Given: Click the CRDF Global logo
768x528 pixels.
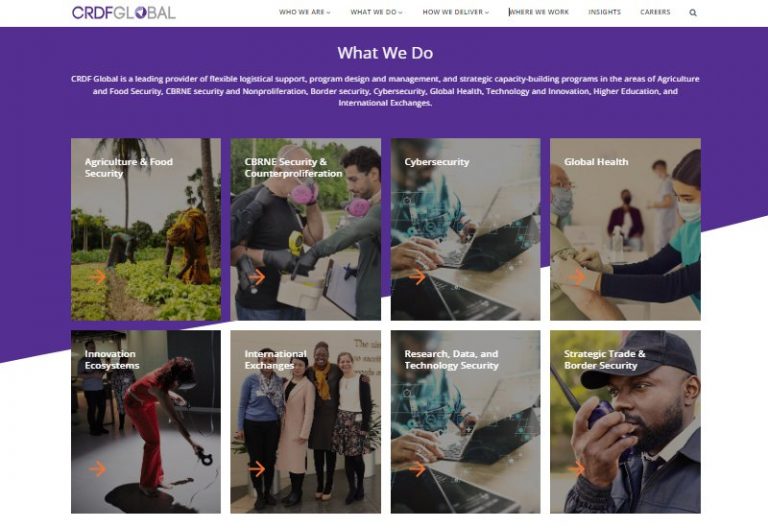Looking at the screenshot, I should click(123, 12).
